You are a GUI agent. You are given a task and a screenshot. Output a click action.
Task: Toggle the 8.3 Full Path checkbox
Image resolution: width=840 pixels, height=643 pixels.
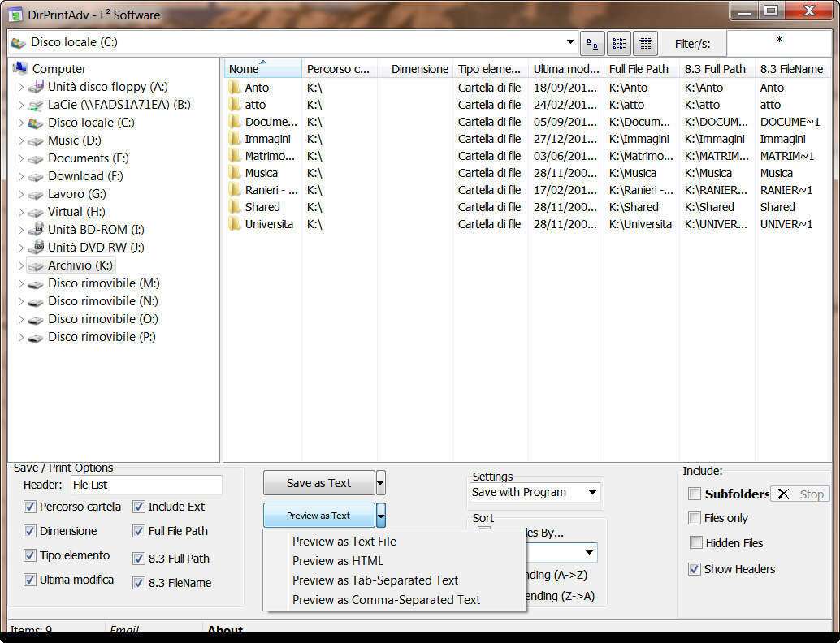pyautogui.click(x=139, y=559)
